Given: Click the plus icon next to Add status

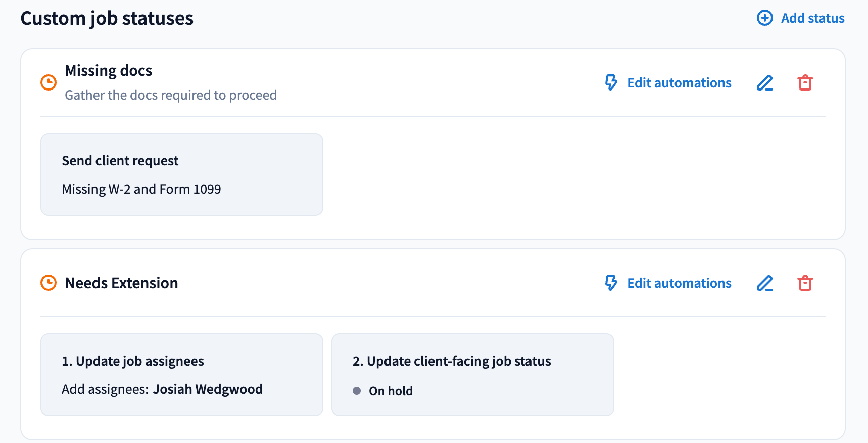Looking at the screenshot, I should 764,18.
